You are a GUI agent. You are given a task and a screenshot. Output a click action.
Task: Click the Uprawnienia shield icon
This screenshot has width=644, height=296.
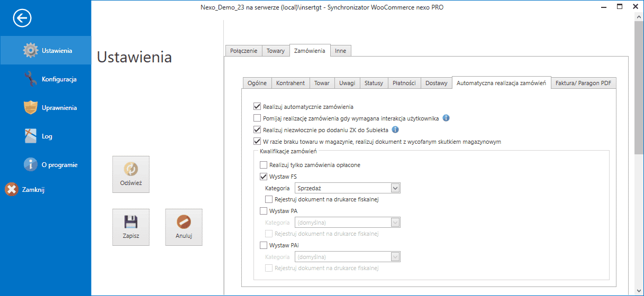pos(31,107)
